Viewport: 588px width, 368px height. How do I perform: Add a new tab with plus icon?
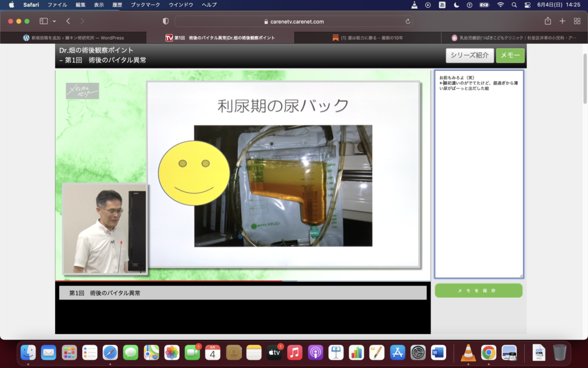pyautogui.click(x=562, y=21)
